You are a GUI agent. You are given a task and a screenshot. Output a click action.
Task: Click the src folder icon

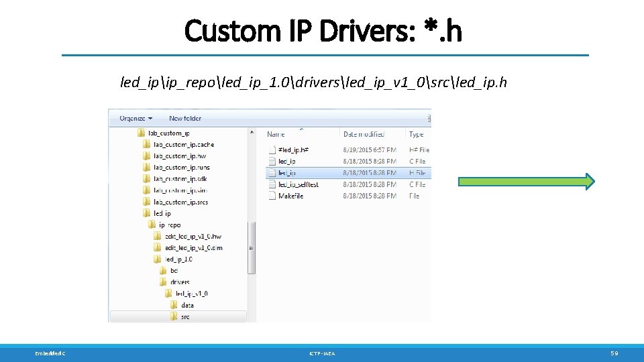click(174, 316)
